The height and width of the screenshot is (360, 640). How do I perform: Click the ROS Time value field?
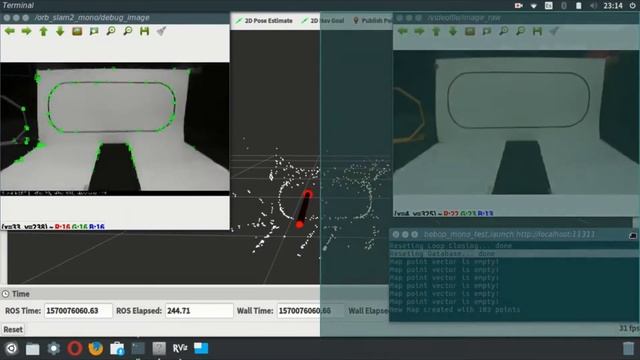(x=78, y=311)
